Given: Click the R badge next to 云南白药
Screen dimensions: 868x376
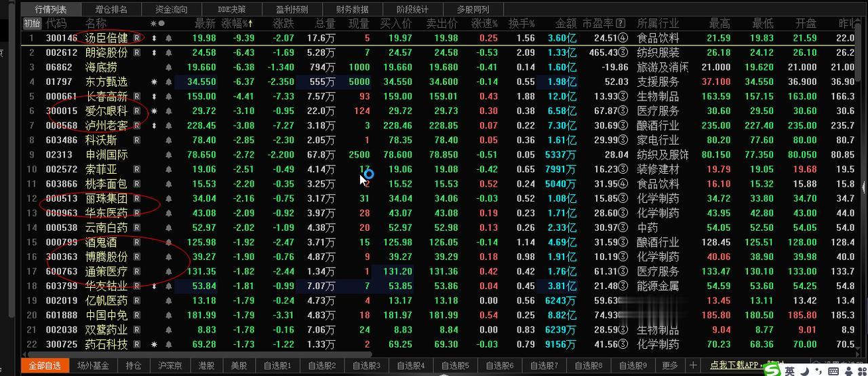Looking at the screenshot, I should click(137, 228).
